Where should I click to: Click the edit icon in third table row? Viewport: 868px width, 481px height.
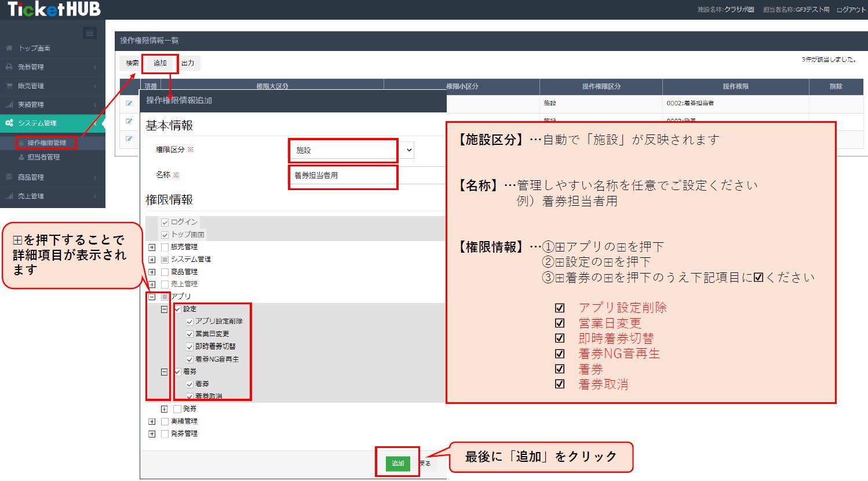click(x=129, y=139)
